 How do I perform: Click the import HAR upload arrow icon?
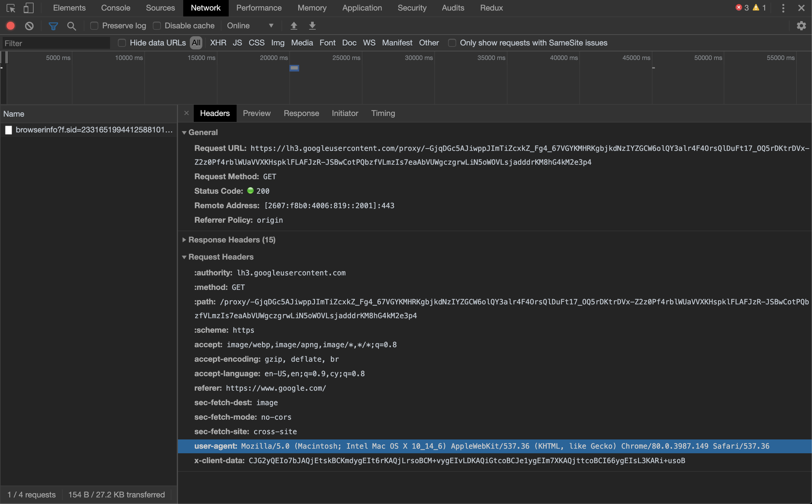293,26
